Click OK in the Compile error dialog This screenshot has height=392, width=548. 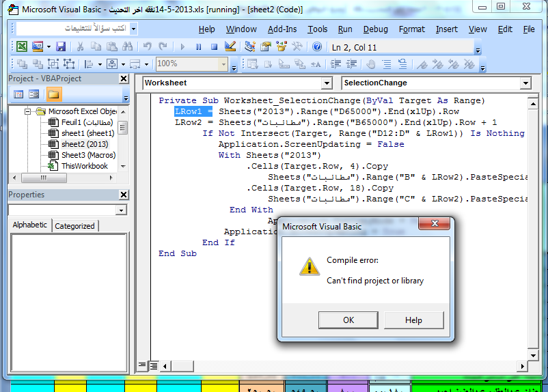click(348, 320)
